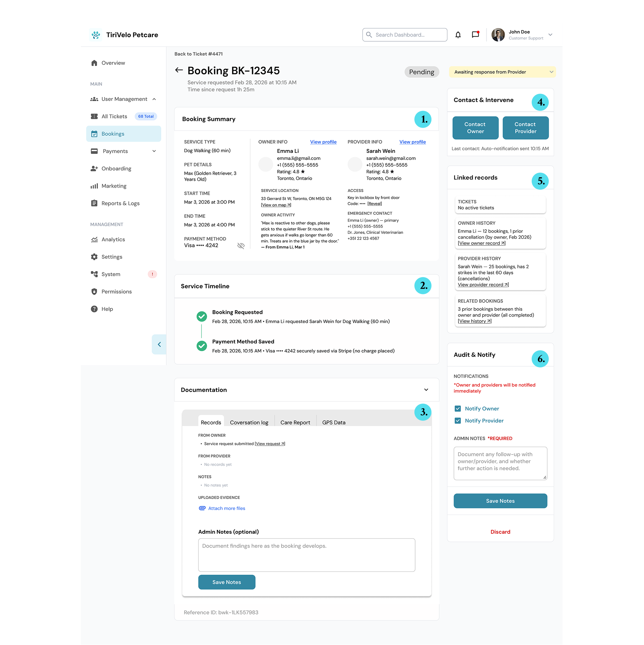644x645 pixels.
Task: Click the System red alert badge
Action: click(152, 274)
